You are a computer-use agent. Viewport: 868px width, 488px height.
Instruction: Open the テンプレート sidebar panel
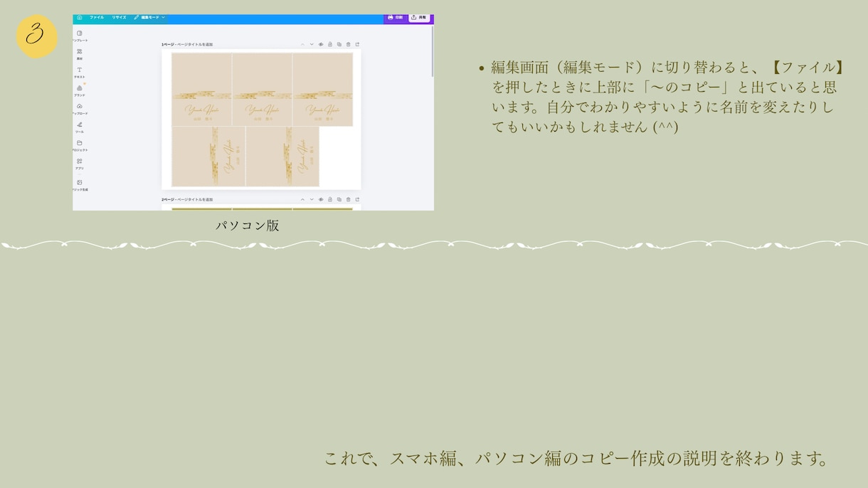click(80, 36)
